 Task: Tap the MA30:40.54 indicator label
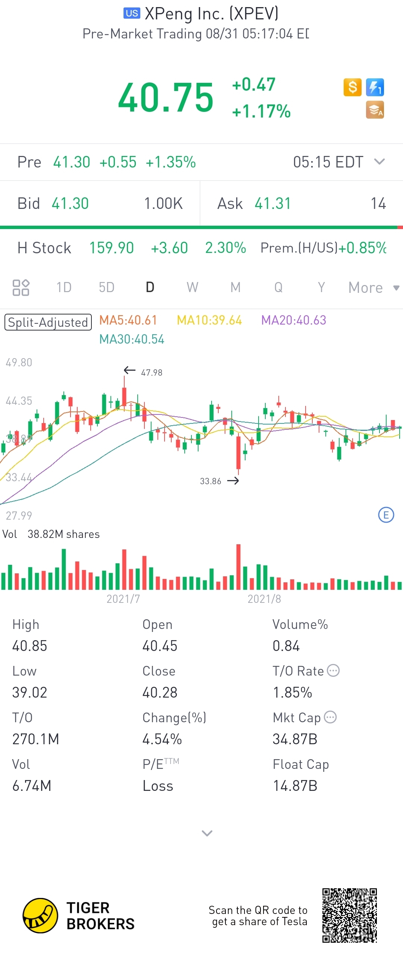132,339
